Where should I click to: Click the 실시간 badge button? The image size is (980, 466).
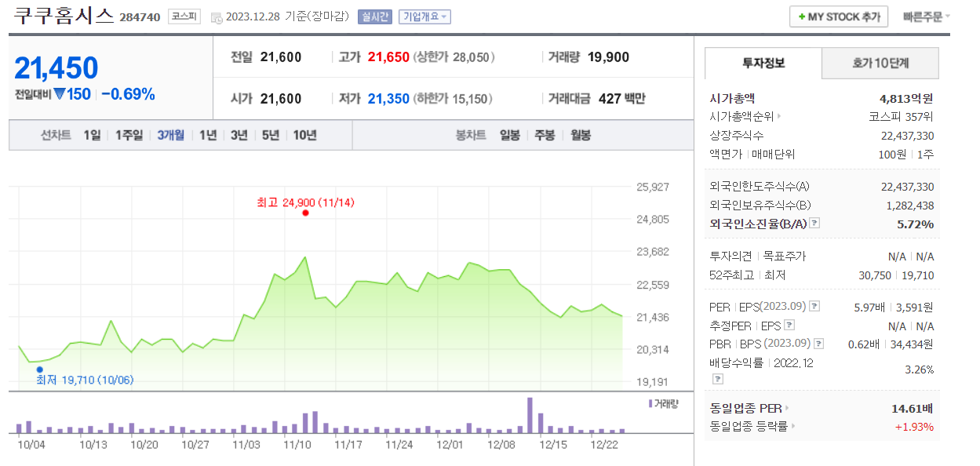click(x=374, y=17)
